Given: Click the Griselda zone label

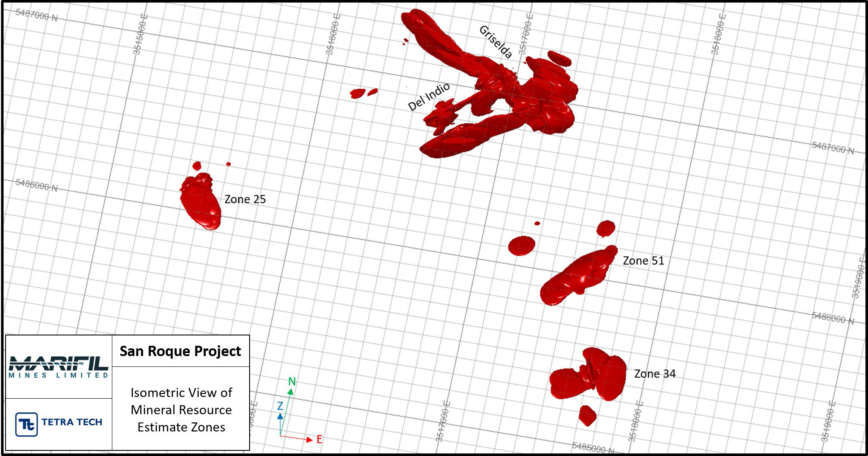Looking at the screenshot, I should click(496, 42).
